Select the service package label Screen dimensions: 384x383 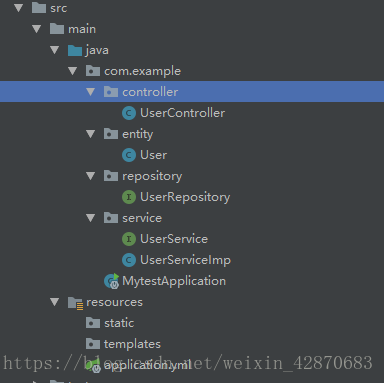(x=142, y=218)
